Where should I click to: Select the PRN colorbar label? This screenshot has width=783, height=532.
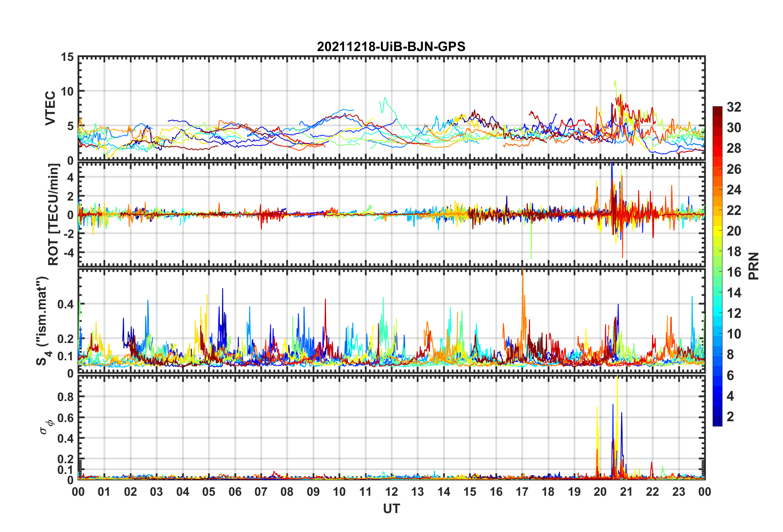[754, 266]
